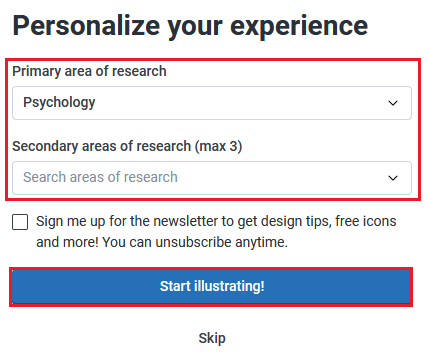Change primary research area from Psychology
The height and width of the screenshot is (360, 428).
point(212,103)
